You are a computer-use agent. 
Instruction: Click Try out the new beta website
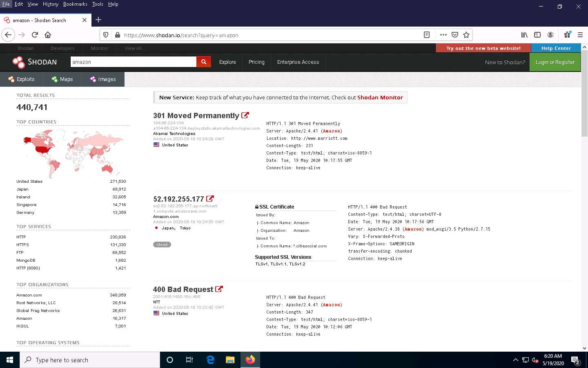click(483, 48)
